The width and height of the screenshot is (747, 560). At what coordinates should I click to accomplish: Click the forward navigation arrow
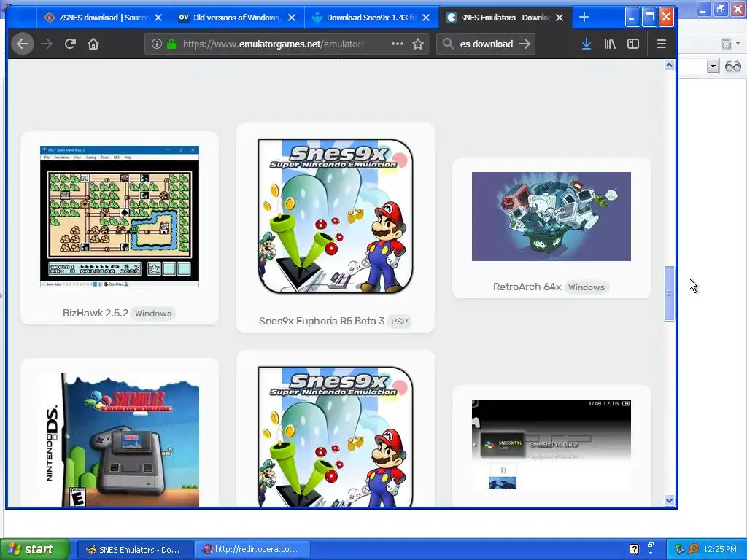click(x=47, y=44)
